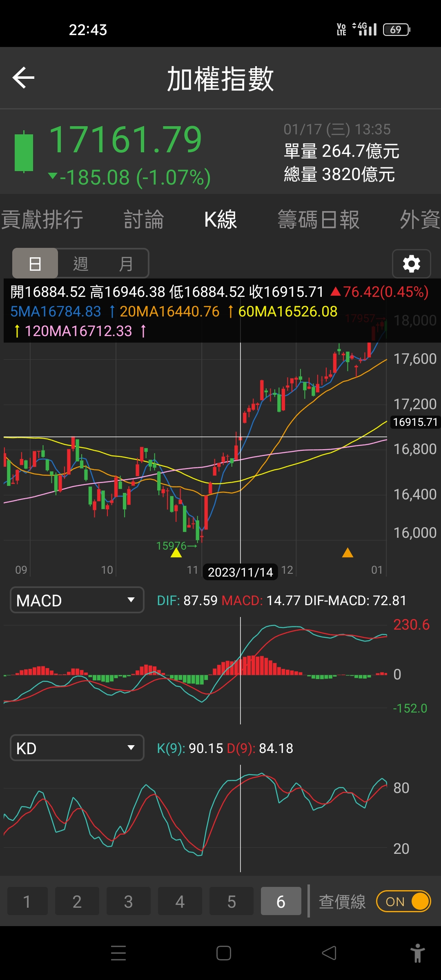The height and width of the screenshot is (980, 441).
Task: Expand the MACD indicator dropdown
Action: pos(77,600)
